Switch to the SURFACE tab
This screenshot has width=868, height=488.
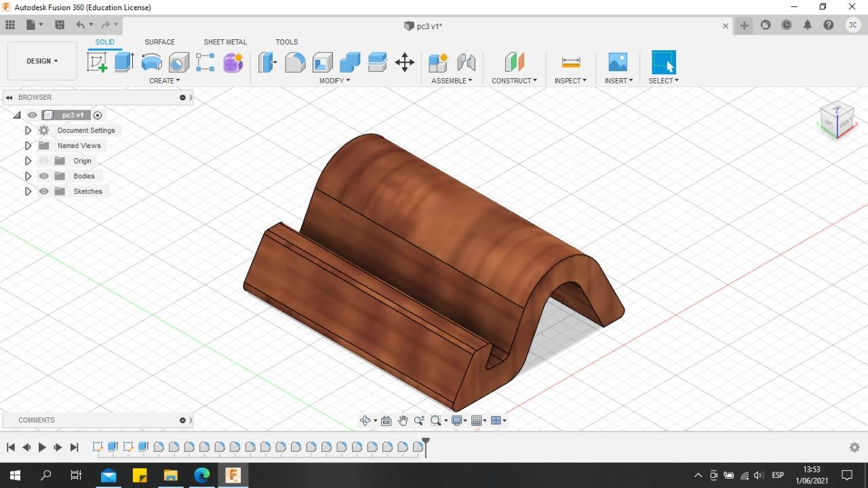[159, 42]
